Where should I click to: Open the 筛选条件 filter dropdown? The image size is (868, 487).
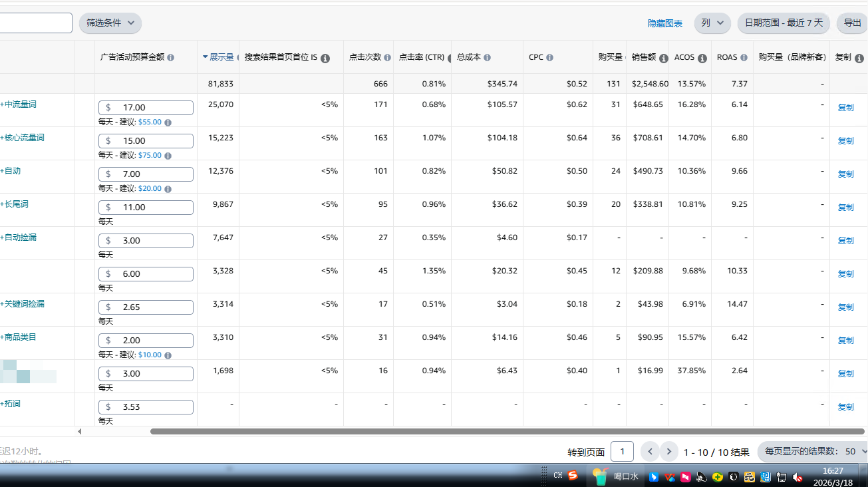click(110, 23)
